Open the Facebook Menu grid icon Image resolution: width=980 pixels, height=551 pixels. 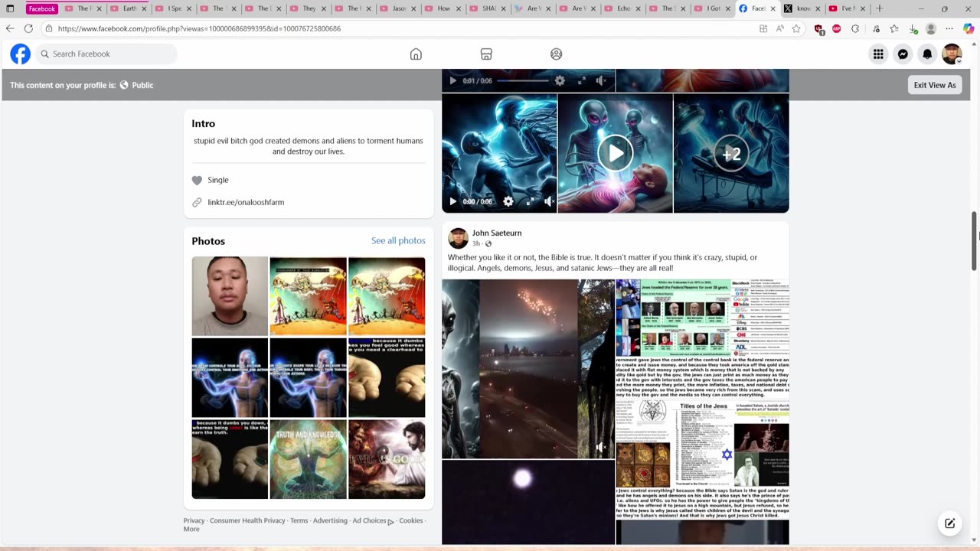pos(878,54)
